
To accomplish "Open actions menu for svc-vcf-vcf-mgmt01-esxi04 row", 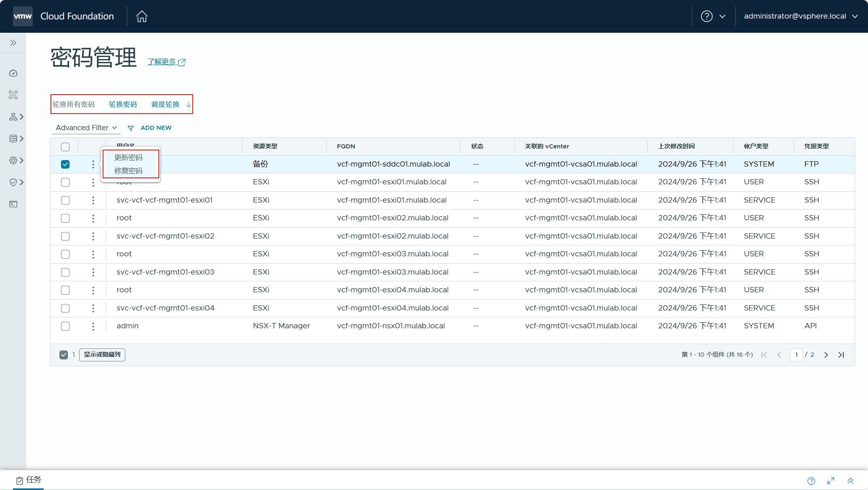I will [93, 308].
